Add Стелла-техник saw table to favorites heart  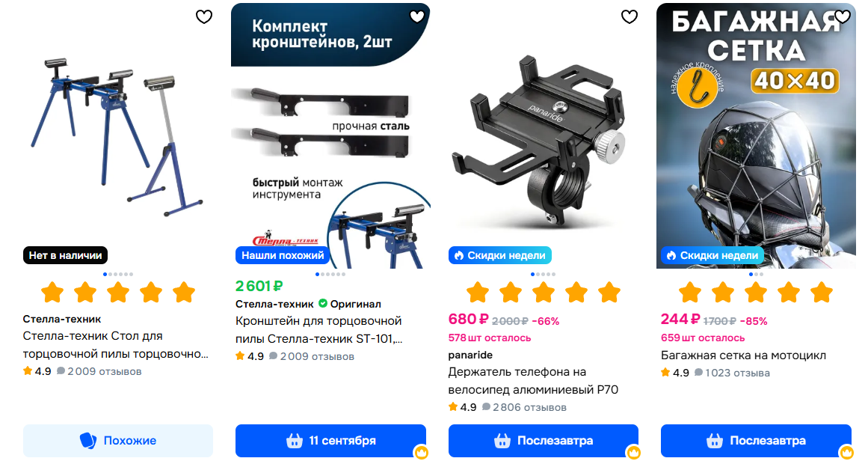[x=204, y=17]
